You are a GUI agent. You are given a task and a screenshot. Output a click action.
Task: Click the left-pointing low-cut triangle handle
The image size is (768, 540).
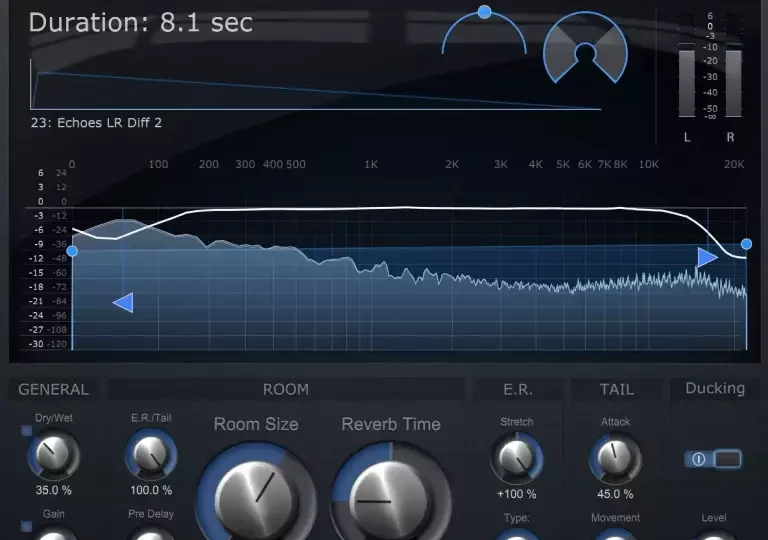pyautogui.click(x=123, y=303)
